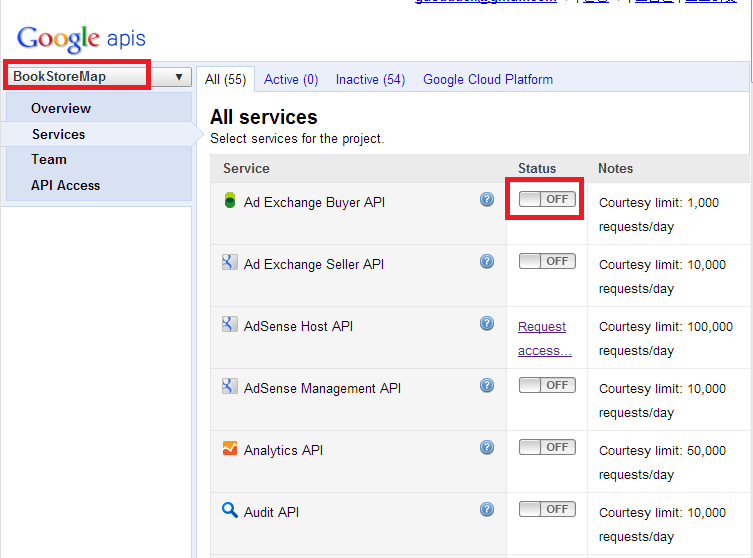Open the BookStoreMap project dropdown

(98, 77)
